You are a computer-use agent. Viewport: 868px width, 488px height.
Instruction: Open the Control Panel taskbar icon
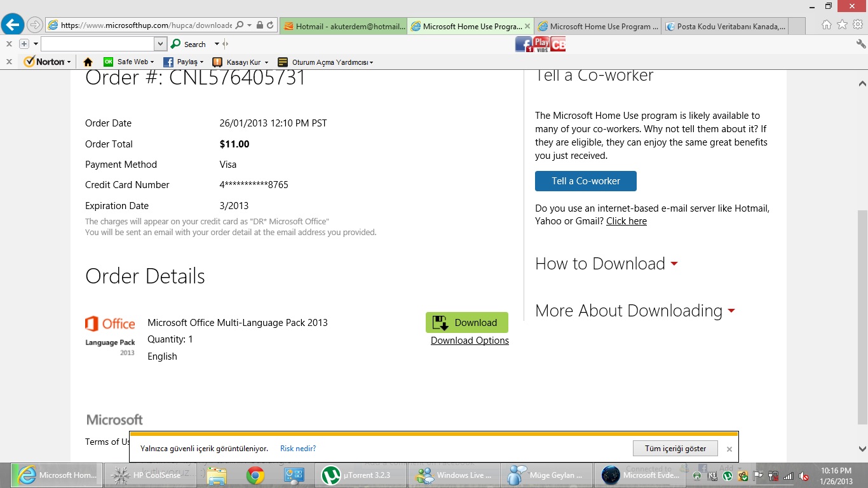click(x=294, y=475)
